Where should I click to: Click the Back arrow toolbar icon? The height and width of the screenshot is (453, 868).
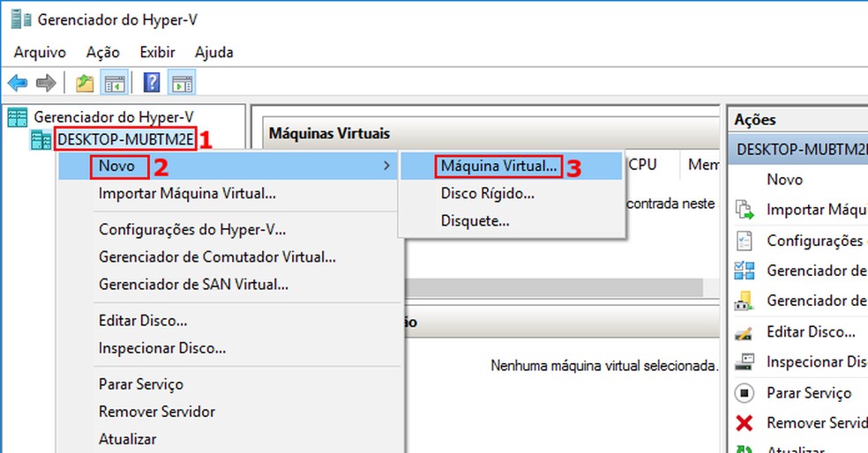[18, 84]
